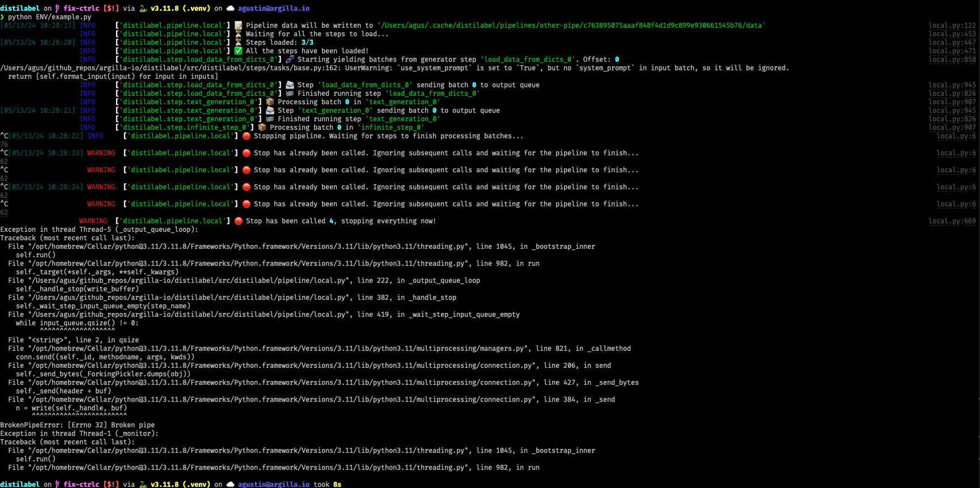Click 'line 427, in _send_bytes' traceback line
The width and height of the screenshot is (980, 488).
323,383
